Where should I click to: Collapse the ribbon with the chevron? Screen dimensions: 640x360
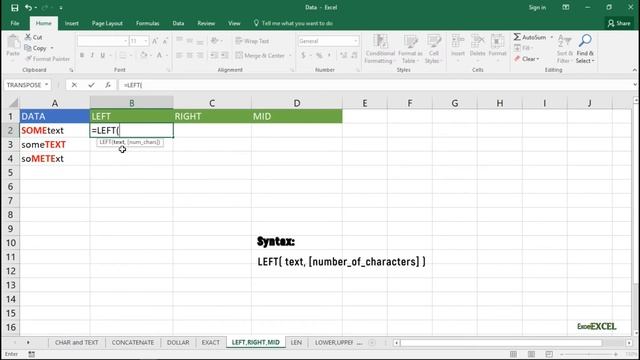(x=634, y=70)
